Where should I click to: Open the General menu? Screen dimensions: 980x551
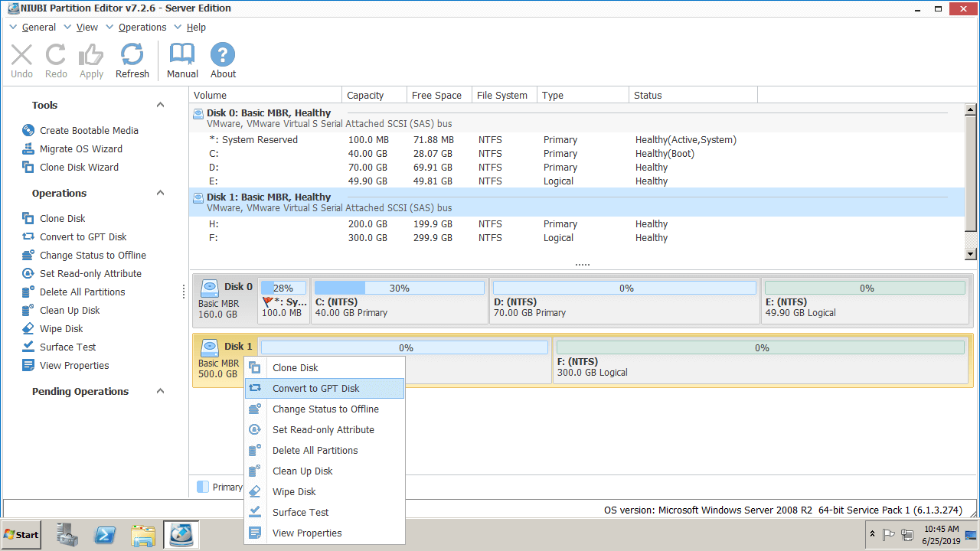[x=38, y=28]
